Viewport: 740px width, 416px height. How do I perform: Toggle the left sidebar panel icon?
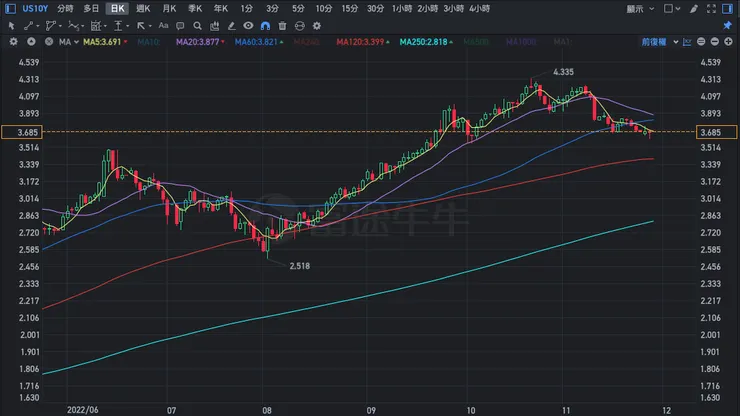click(10, 8)
